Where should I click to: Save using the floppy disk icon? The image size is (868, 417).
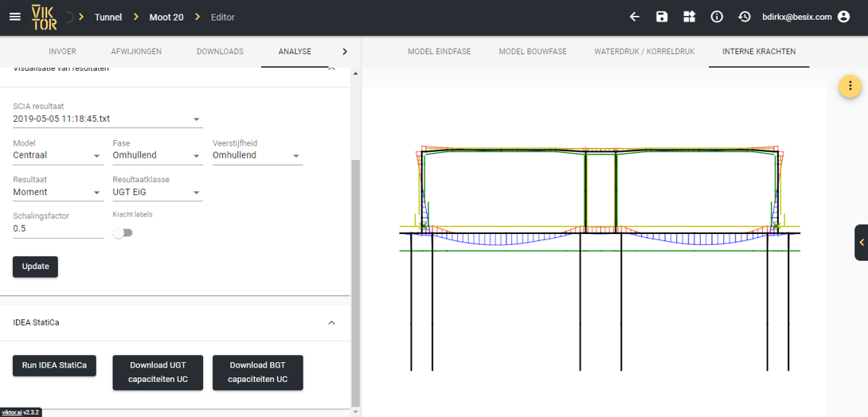(662, 17)
